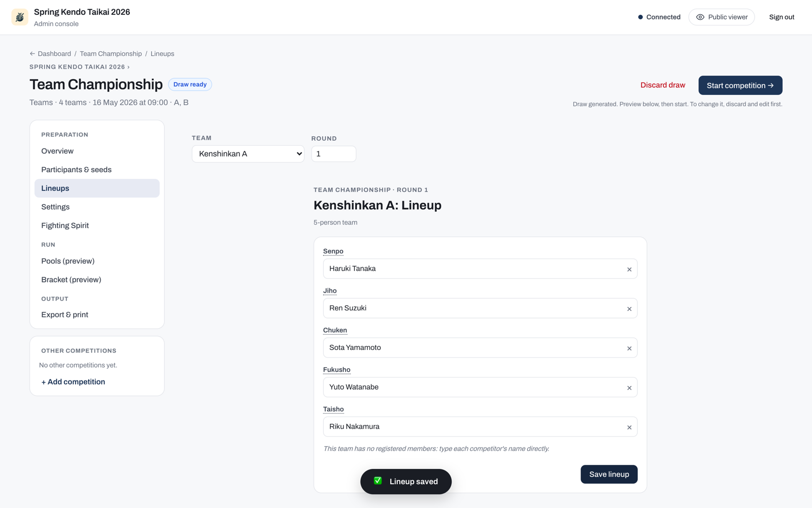Click back arrow beside Dashboard breadcrumb
The width and height of the screenshot is (812, 508).
point(32,54)
